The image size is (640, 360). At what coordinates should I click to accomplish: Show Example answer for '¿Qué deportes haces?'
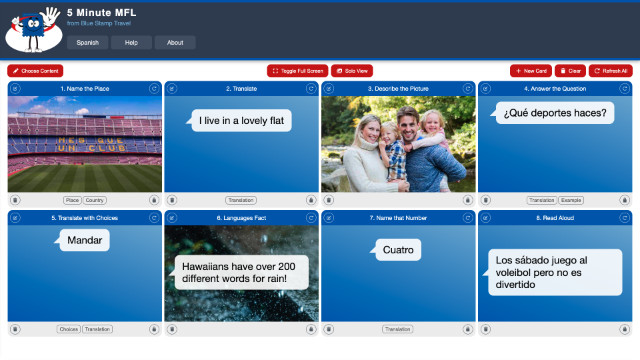click(x=571, y=200)
